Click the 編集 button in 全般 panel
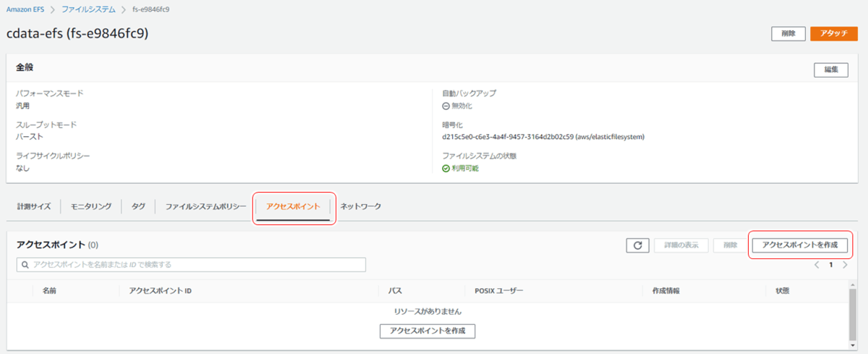This screenshot has width=868, height=354. tap(830, 69)
